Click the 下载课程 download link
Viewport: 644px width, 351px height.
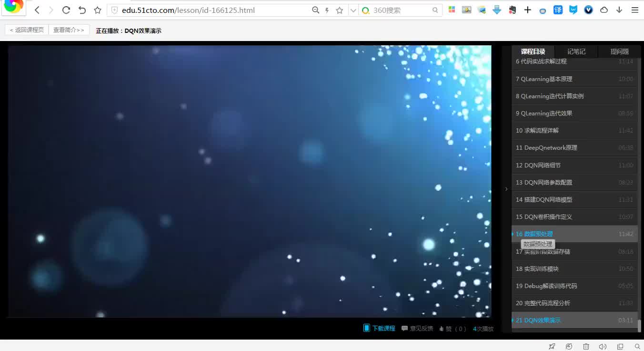[379, 328]
